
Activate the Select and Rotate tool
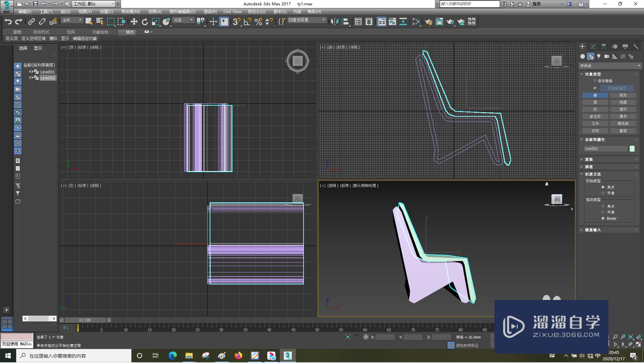coord(145,22)
